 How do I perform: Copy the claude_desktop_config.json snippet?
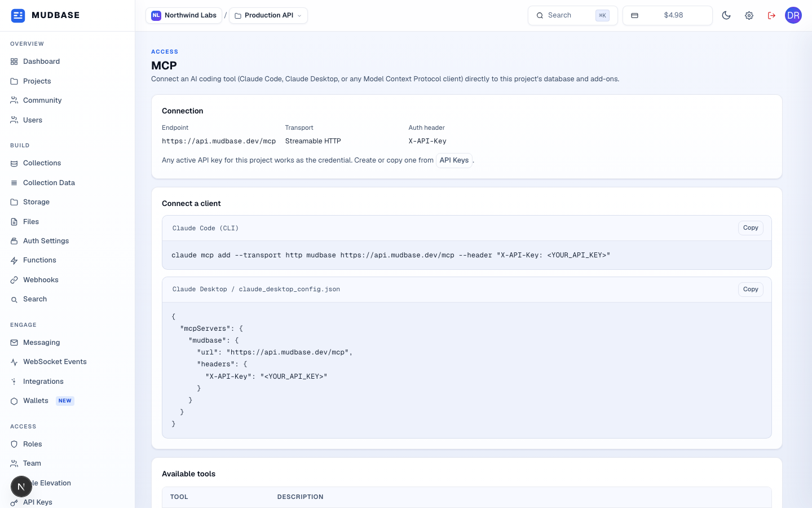tap(751, 290)
